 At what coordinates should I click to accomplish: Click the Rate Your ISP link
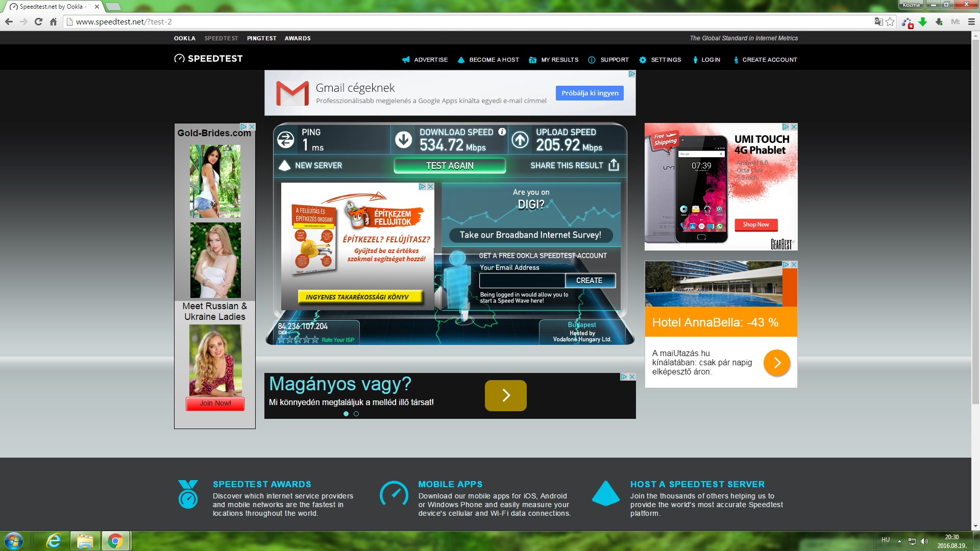pos(337,340)
